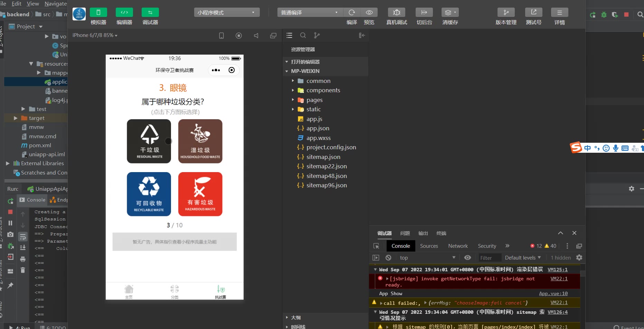Click the search icon in explorer toolbar
Image resolution: width=644 pixels, height=329 pixels.
point(303,35)
